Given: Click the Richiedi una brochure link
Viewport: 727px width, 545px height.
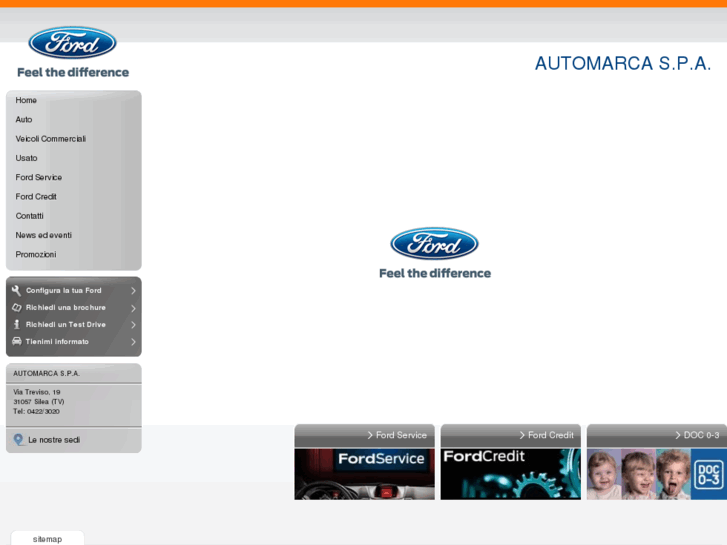Looking at the screenshot, I should coord(66,308).
